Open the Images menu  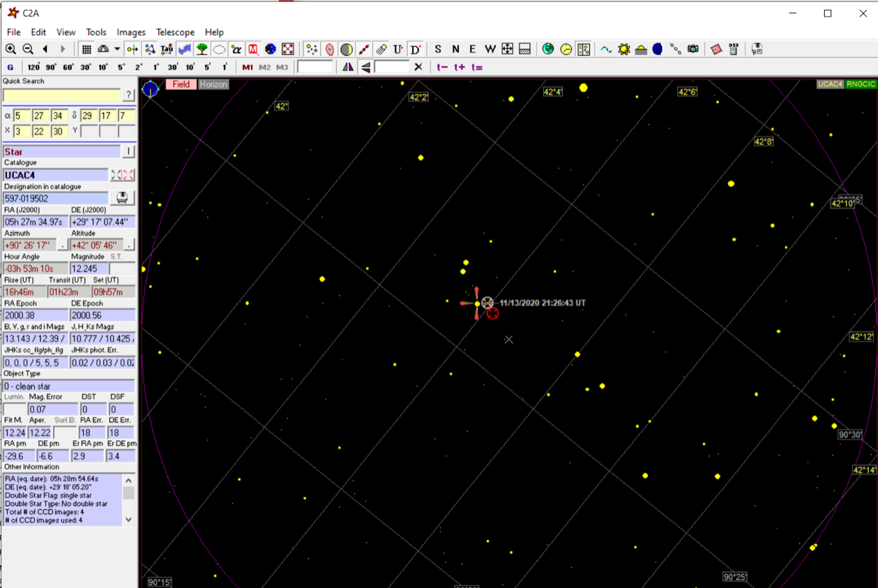coord(131,32)
